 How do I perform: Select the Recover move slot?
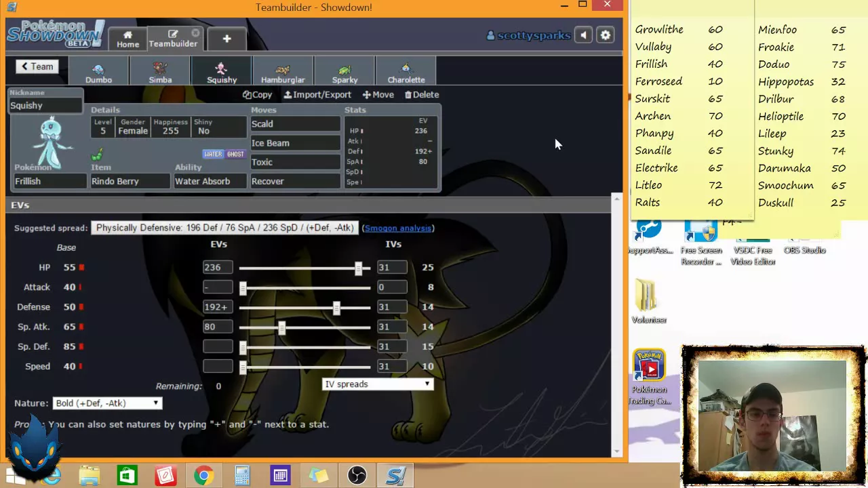coord(295,181)
